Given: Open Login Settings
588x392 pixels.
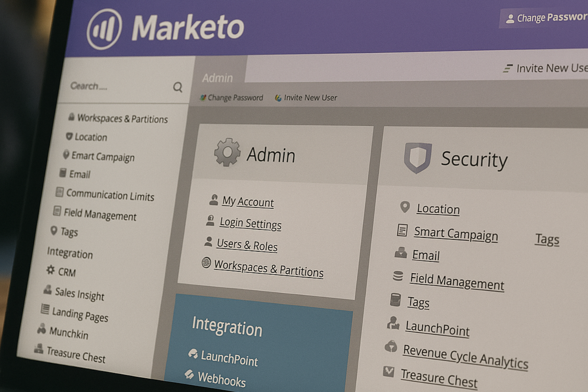Looking at the screenshot, I should pyautogui.click(x=250, y=224).
